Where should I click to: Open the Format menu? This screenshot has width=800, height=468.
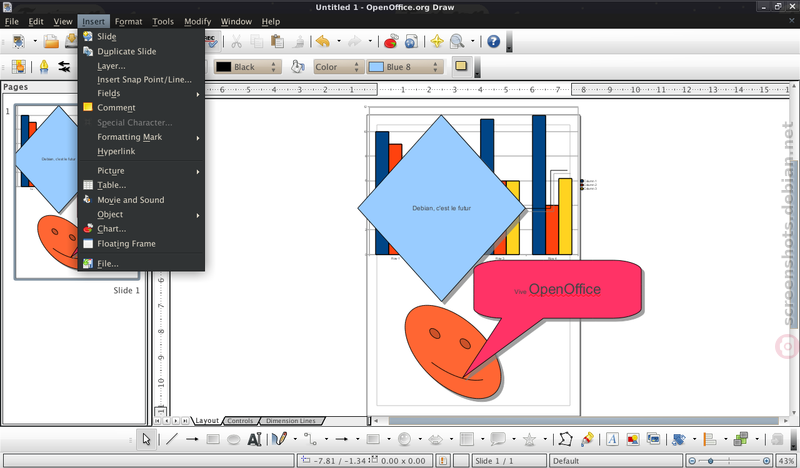pos(128,21)
